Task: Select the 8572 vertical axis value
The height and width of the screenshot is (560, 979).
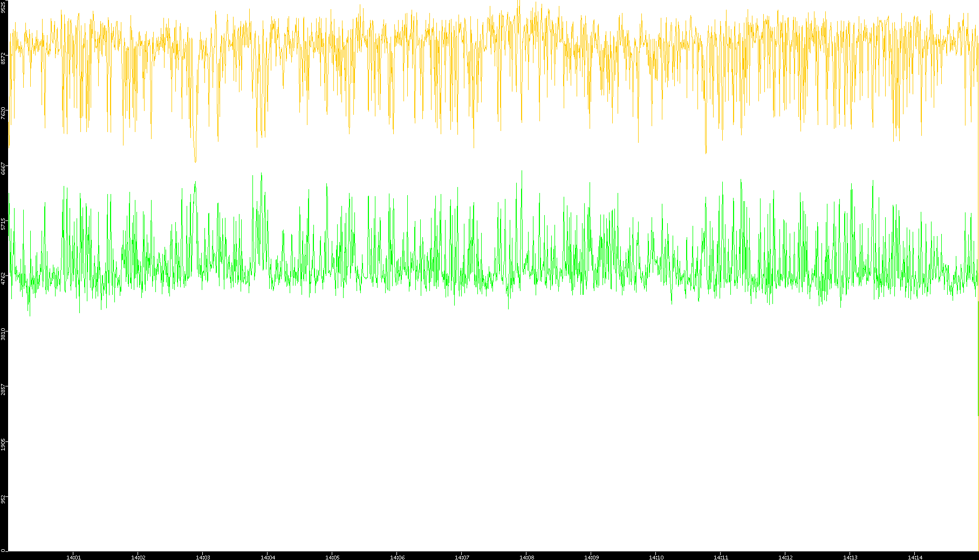Action: [x=4, y=58]
